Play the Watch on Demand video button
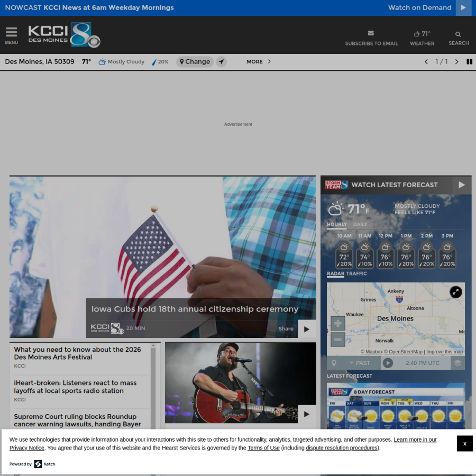476x476 pixels. pyautogui.click(x=463, y=7)
